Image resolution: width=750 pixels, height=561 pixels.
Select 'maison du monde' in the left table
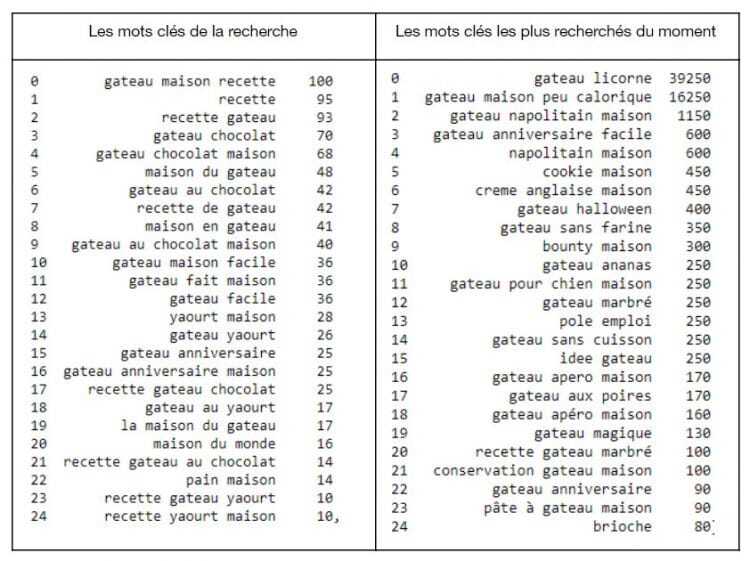tap(214, 444)
